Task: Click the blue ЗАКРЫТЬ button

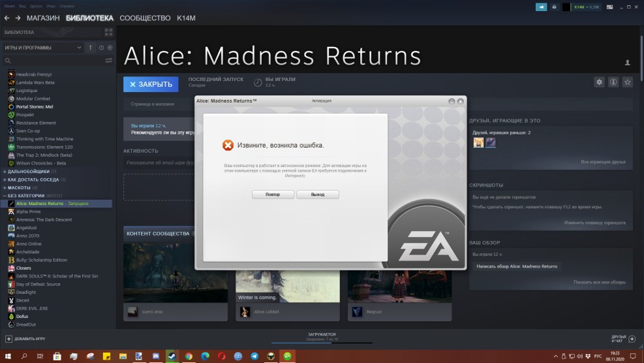Action: click(150, 84)
